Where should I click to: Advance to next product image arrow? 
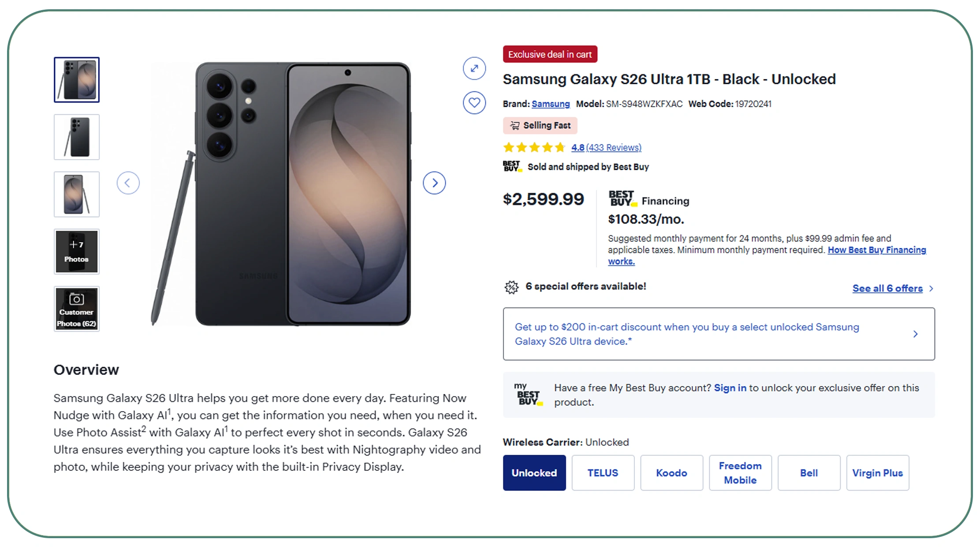tap(434, 183)
